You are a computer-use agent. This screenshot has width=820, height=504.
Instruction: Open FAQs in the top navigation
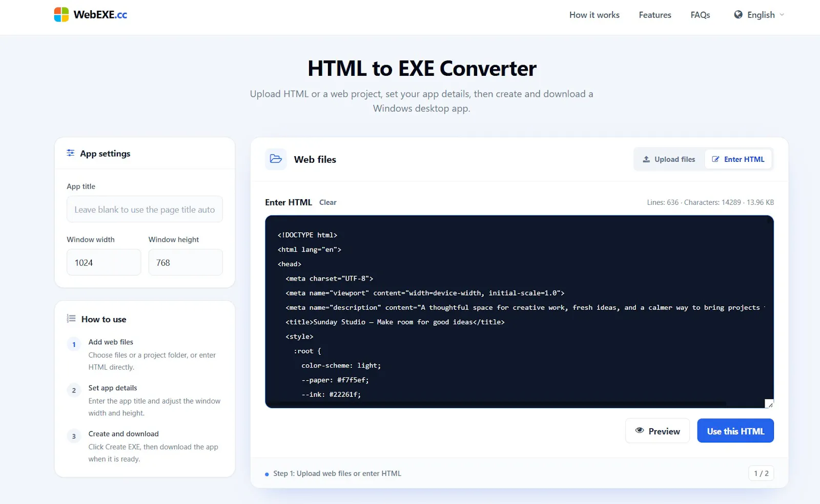[x=700, y=15]
